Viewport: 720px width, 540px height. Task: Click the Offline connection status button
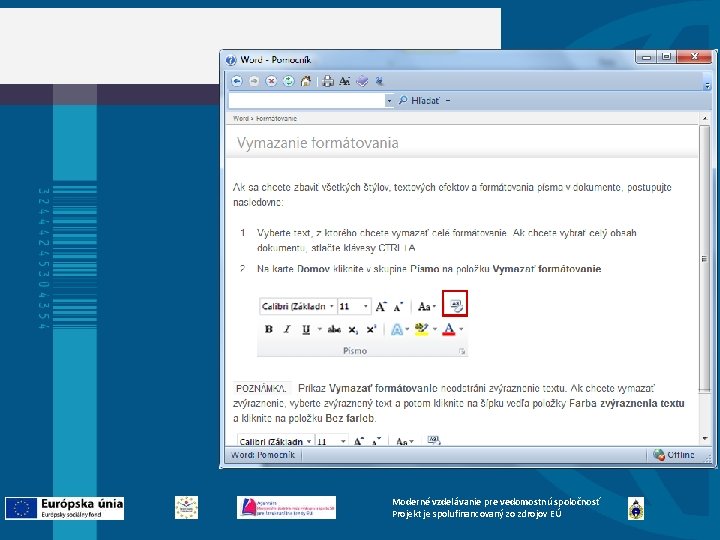click(x=674, y=455)
